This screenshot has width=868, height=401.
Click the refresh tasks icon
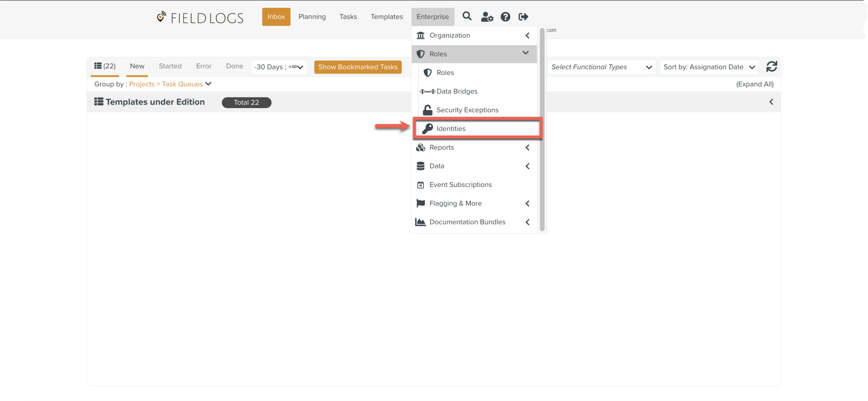click(771, 67)
